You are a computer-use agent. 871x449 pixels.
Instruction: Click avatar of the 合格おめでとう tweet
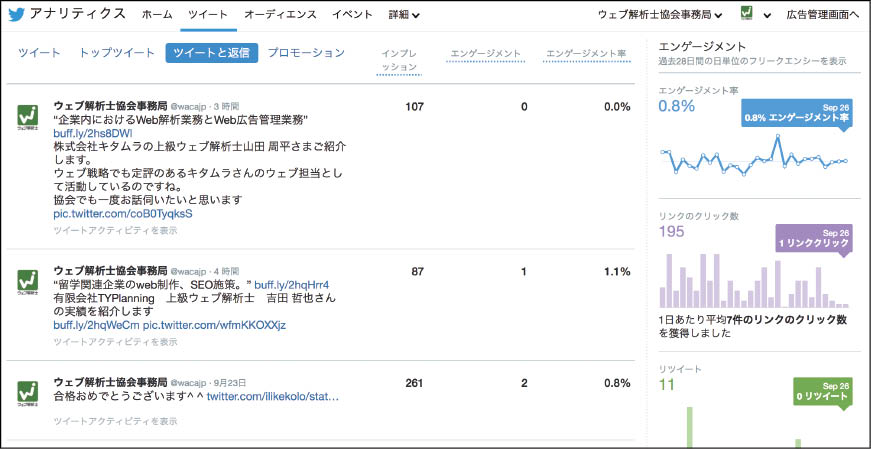click(27, 393)
